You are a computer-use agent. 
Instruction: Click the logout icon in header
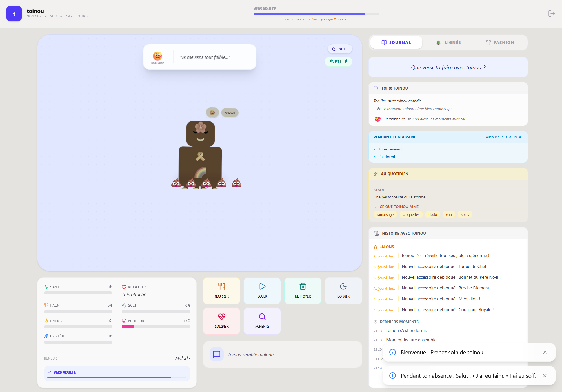click(x=551, y=14)
